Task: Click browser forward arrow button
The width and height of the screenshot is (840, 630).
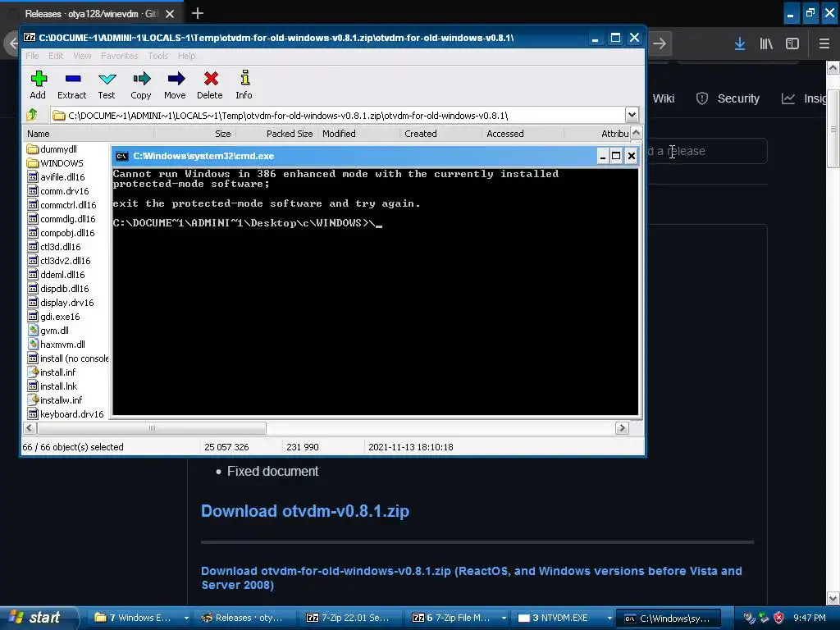Action: [x=660, y=43]
